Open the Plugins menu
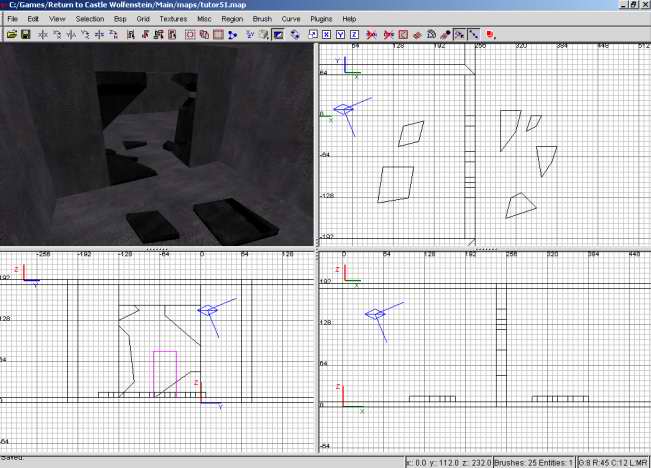 pos(321,19)
